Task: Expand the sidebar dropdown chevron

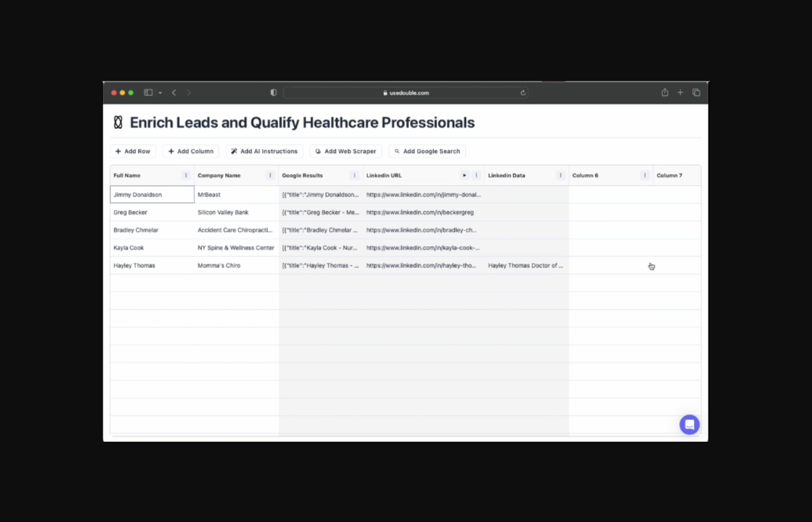Action: tap(160, 93)
